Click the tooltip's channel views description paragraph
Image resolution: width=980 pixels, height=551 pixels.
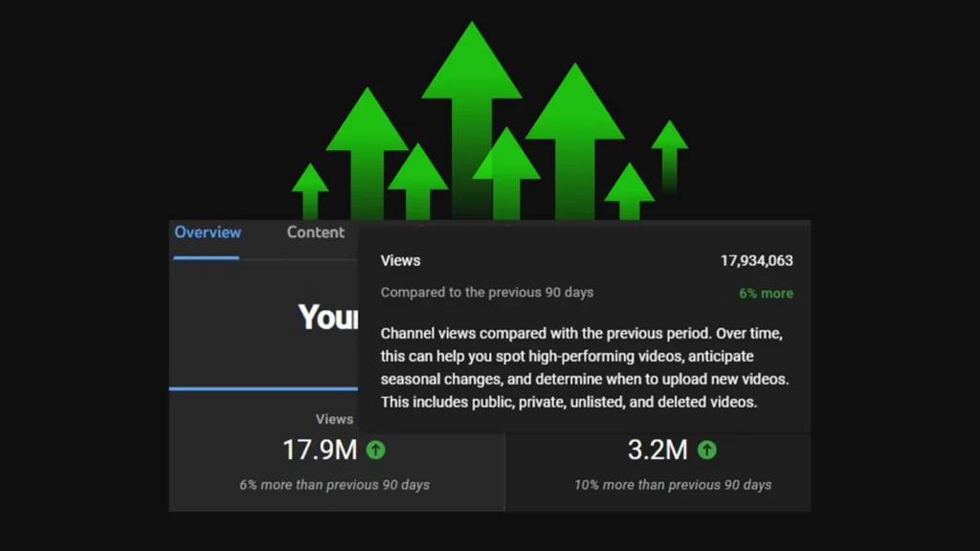click(584, 367)
